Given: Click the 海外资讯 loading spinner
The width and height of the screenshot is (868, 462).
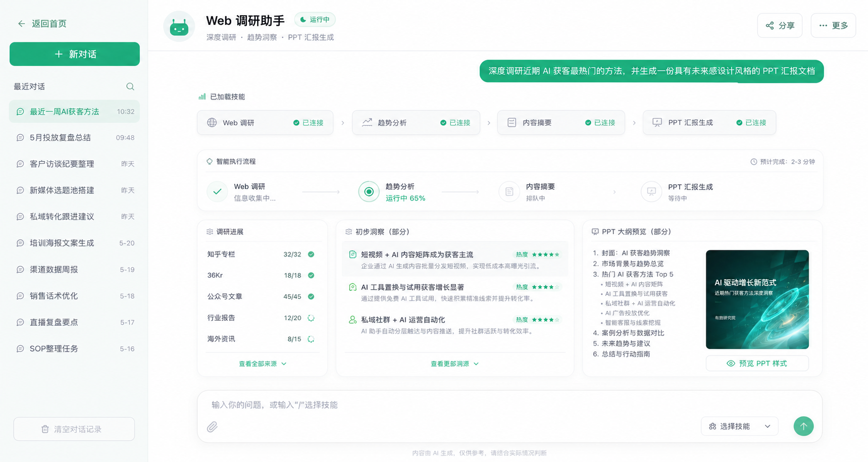Looking at the screenshot, I should point(311,339).
